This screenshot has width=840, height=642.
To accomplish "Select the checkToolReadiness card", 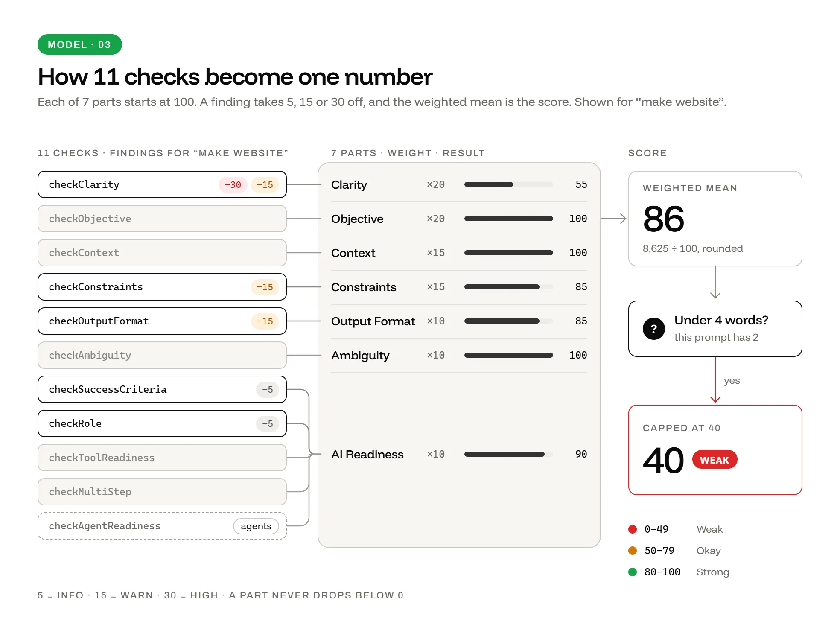I will 162,458.
